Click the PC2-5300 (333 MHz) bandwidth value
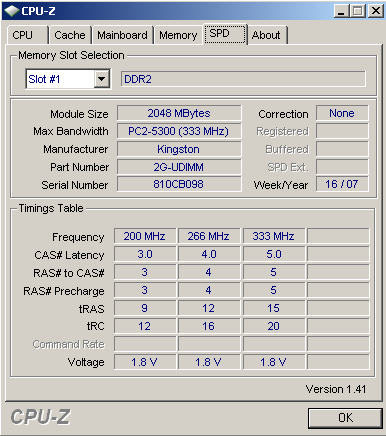The height and width of the screenshot is (436, 386). pos(179,131)
